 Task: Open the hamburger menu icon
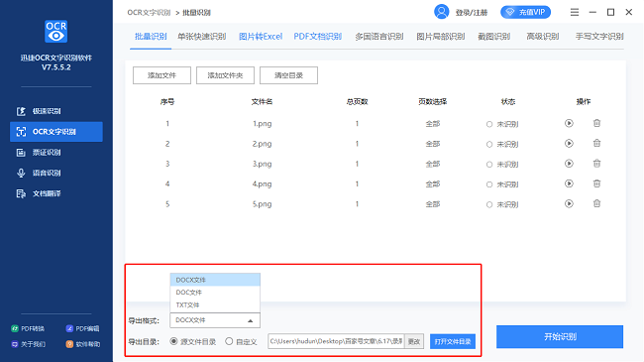[x=575, y=12]
